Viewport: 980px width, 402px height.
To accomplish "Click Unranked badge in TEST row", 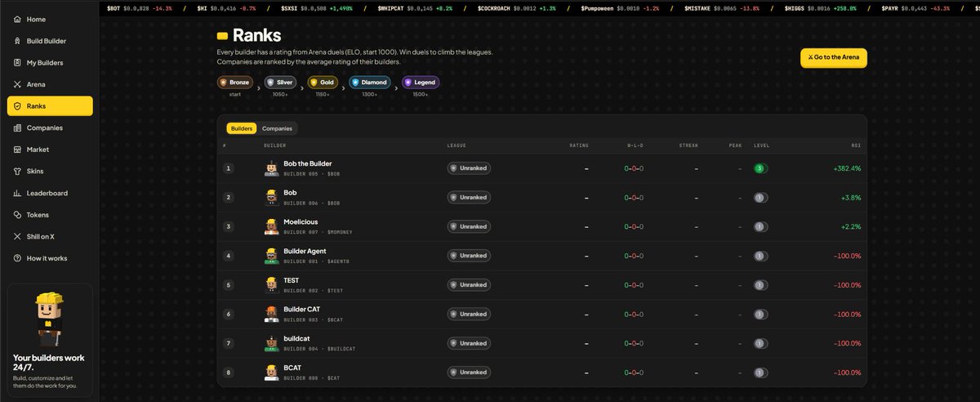I will click(470, 284).
